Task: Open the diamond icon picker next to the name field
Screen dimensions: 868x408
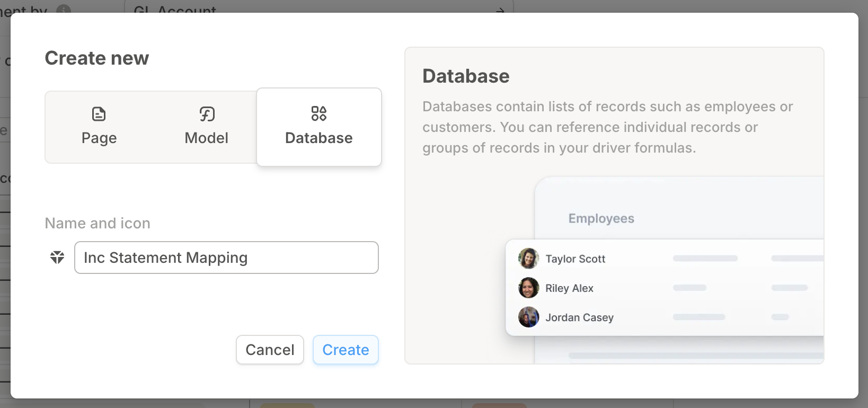Action: (57, 258)
